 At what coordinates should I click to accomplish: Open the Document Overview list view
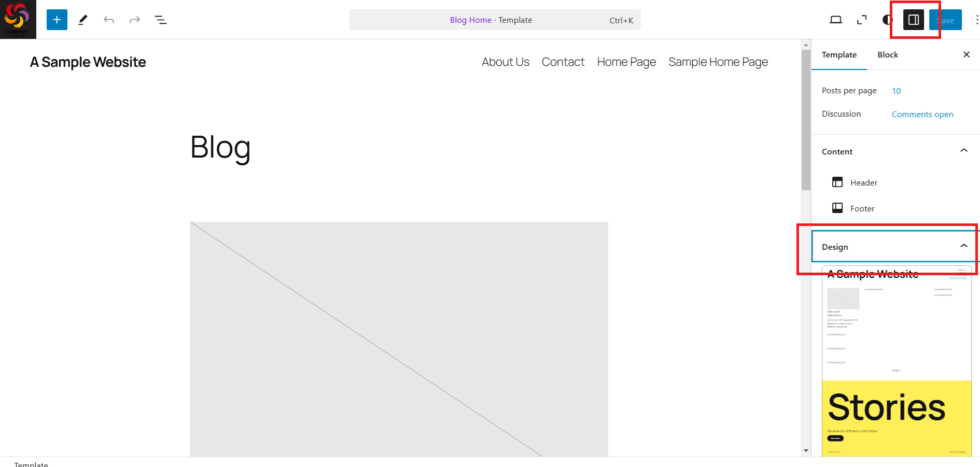point(161,20)
